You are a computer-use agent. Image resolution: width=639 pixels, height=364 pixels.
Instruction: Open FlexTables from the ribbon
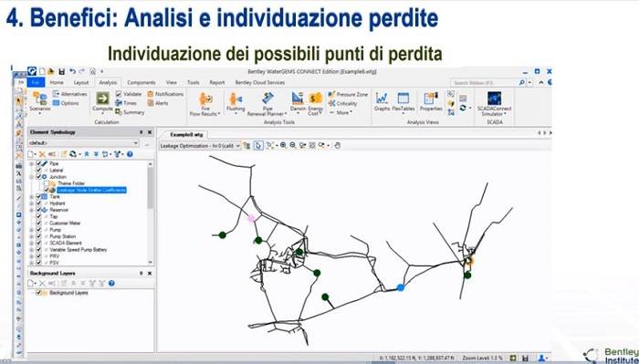click(x=403, y=102)
